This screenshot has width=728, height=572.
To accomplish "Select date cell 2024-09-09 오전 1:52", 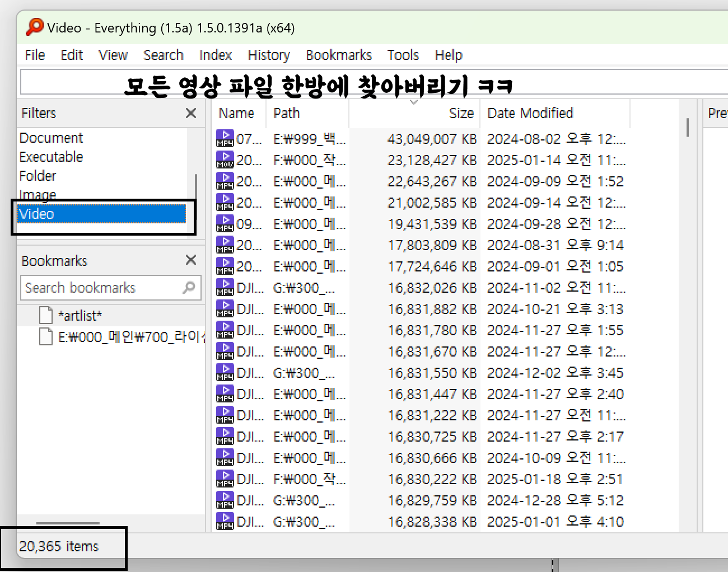I will click(555, 181).
